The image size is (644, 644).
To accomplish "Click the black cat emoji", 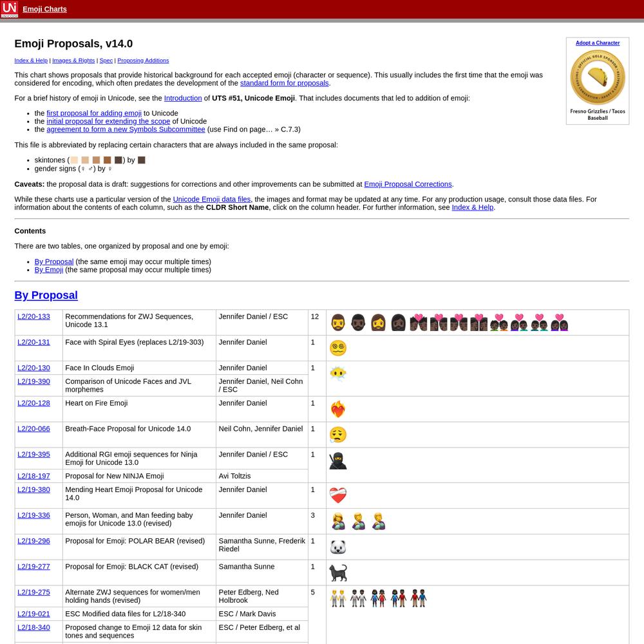I will click(338, 573).
